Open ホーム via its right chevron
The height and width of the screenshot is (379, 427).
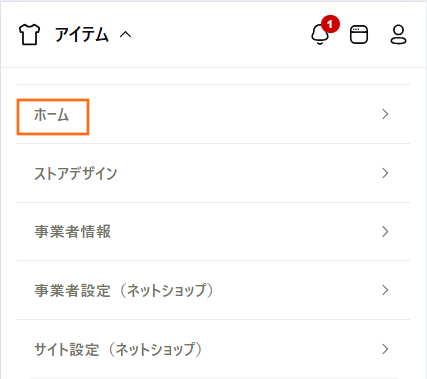pyautogui.click(x=385, y=114)
